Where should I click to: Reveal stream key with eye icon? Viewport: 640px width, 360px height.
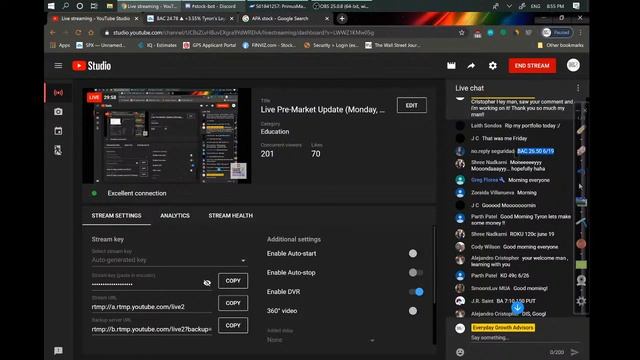click(x=207, y=283)
